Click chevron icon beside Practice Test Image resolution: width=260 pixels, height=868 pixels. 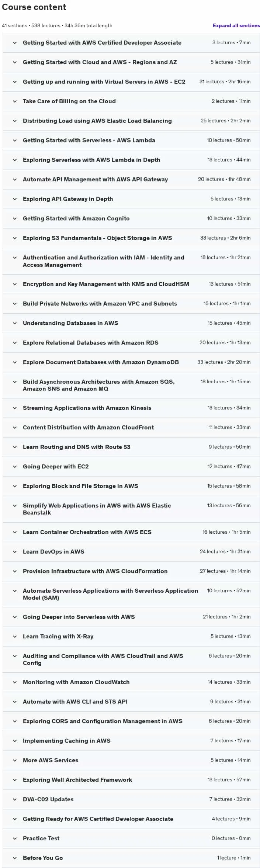tap(15, 838)
